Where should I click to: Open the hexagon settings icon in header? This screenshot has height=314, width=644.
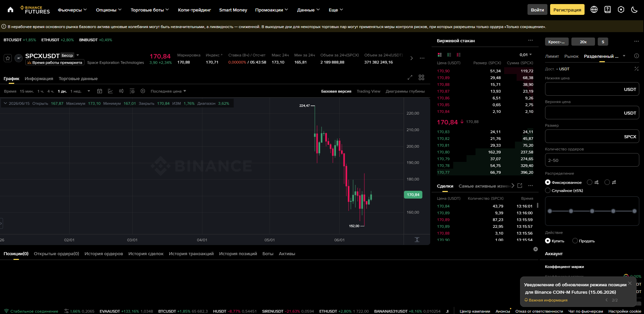pos(621,9)
